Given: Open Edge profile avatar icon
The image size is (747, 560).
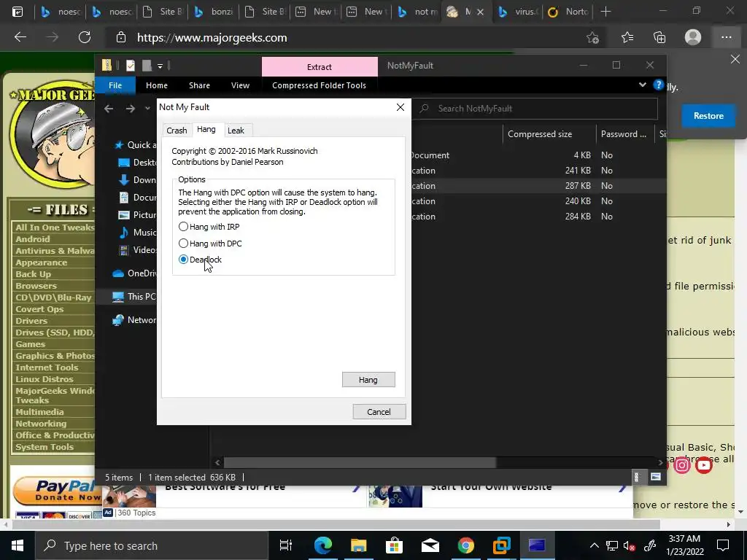Looking at the screenshot, I should click(693, 37).
